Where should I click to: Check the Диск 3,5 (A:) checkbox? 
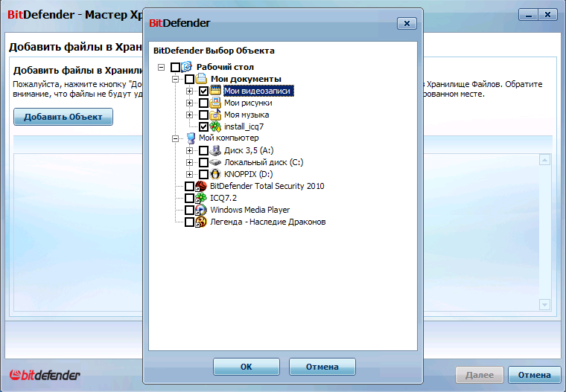click(x=203, y=150)
